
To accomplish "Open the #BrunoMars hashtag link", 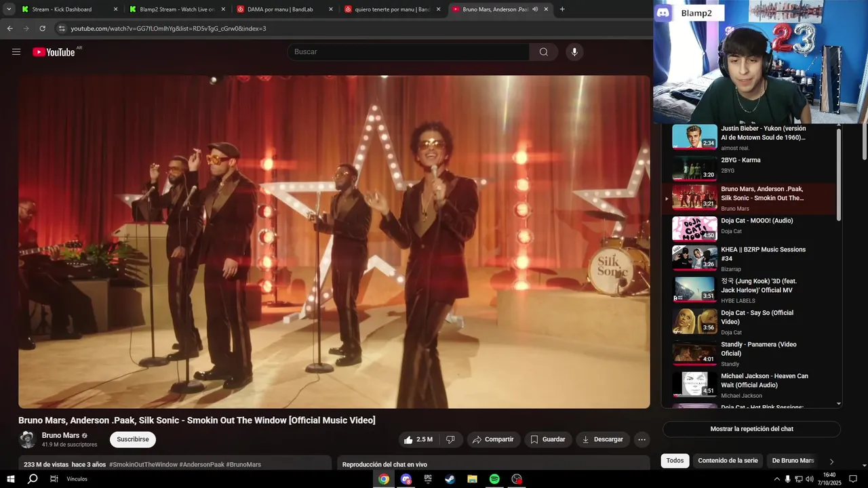I will pos(243,465).
